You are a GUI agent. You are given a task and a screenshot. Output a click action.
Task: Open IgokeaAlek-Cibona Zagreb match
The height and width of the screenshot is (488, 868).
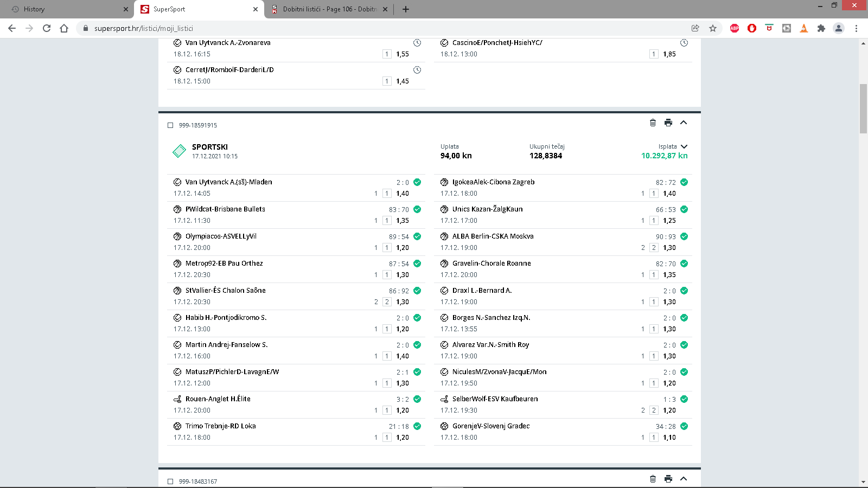(x=493, y=182)
